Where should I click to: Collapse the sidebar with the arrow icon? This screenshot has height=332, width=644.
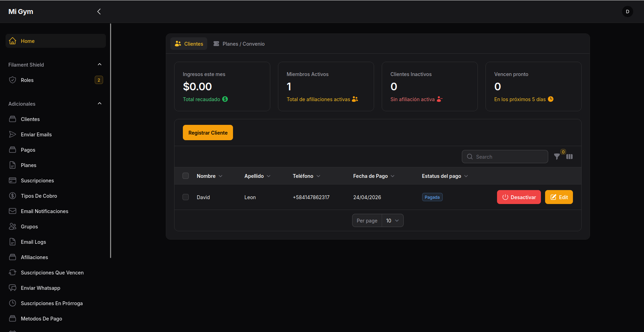click(99, 12)
